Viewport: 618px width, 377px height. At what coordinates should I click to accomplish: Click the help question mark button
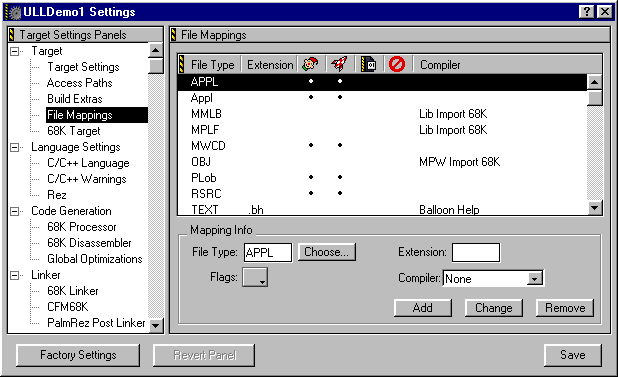pyautogui.click(x=586, y=12)
